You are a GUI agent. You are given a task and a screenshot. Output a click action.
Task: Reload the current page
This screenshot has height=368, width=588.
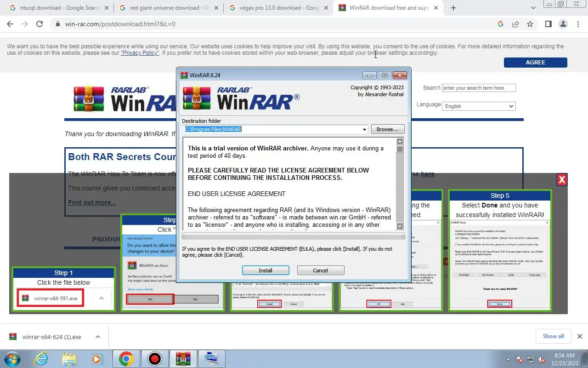(x=40, y=24)
